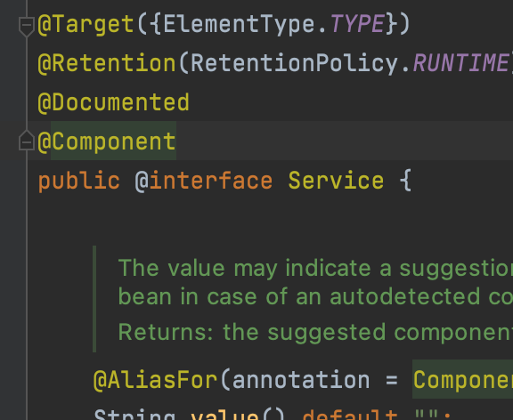Click the RUNTIME constant
This screenshot has width=513, height=420.
pyautogui.click(x=462, y=63)
